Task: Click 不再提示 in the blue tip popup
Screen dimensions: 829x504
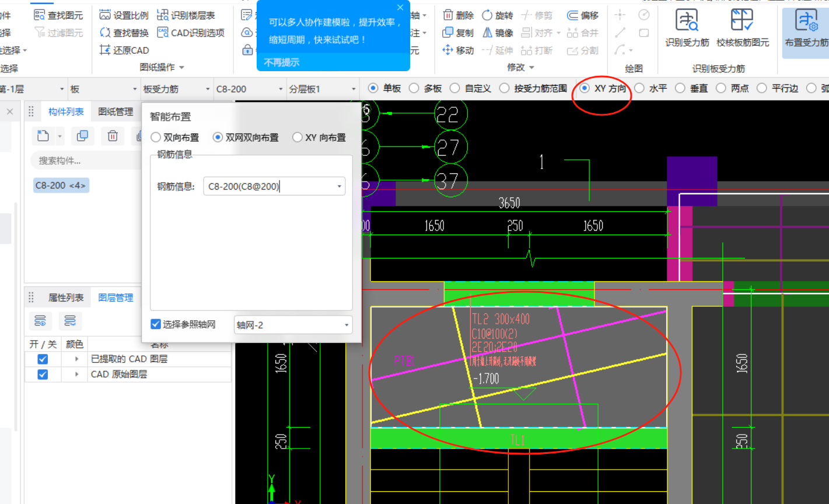Action: (282, 62)
